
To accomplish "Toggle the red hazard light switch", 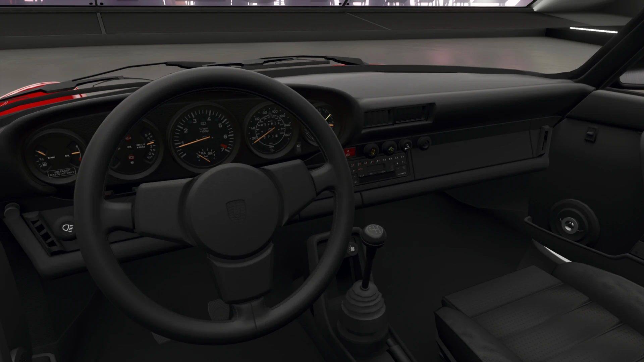I will coord(350,152).
